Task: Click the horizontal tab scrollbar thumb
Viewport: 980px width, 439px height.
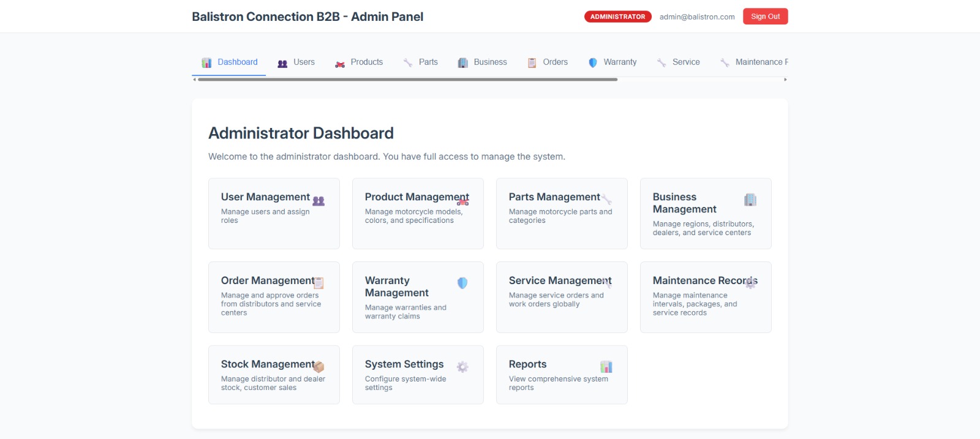Action: [407, 80]
